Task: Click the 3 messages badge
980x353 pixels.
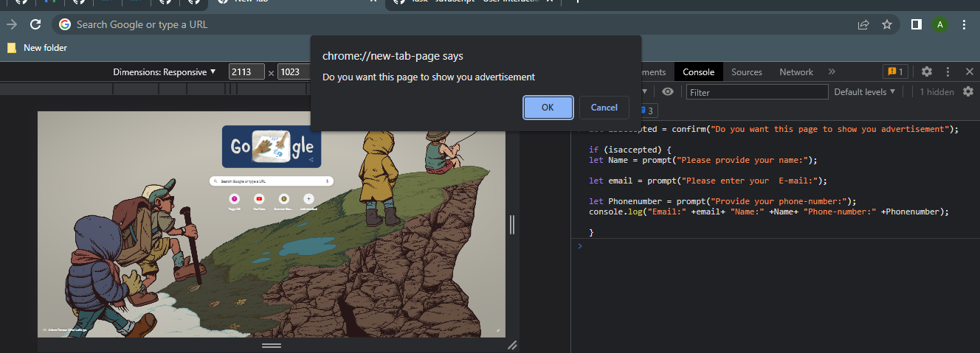Action: point(648,111)
